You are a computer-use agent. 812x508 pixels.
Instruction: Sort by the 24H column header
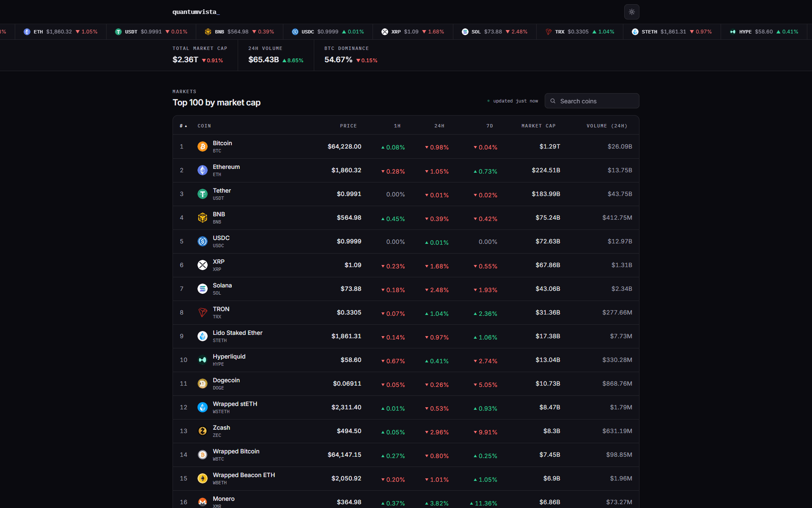pyautogui.click(x=439, y=126)
